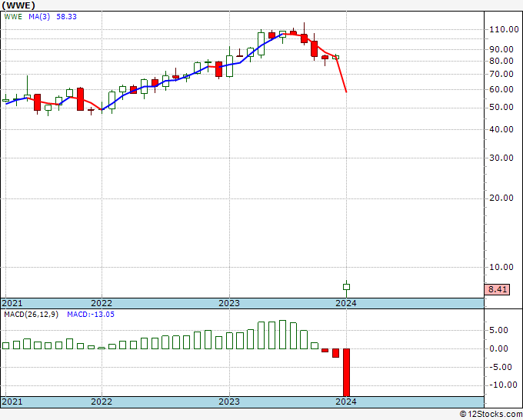
Task: Click the 70.00 price axis label
Action: tap(501, 74)
